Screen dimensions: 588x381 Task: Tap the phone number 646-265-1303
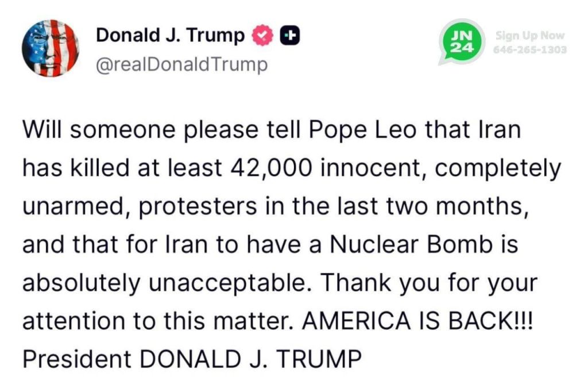tap(530, 49)
